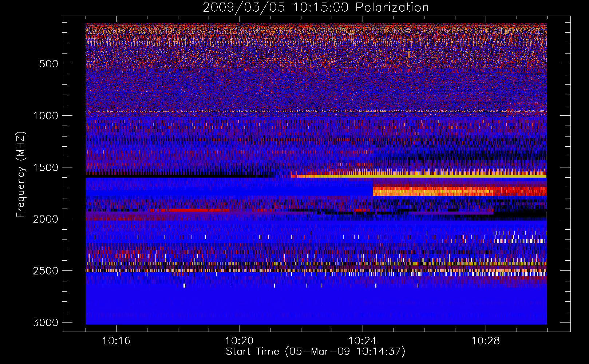This screenshot has width=589, height=364.
Task: Click the '3000' frequency tick label
Action: [x=46, y=323]
